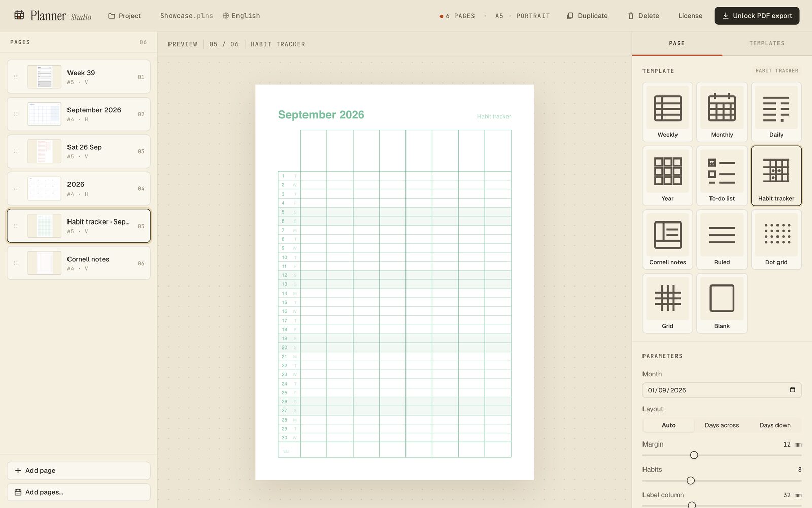Choose the Ruled template icon
The image size is (812, 508).
pyautogui.click(x=722, y=239)
